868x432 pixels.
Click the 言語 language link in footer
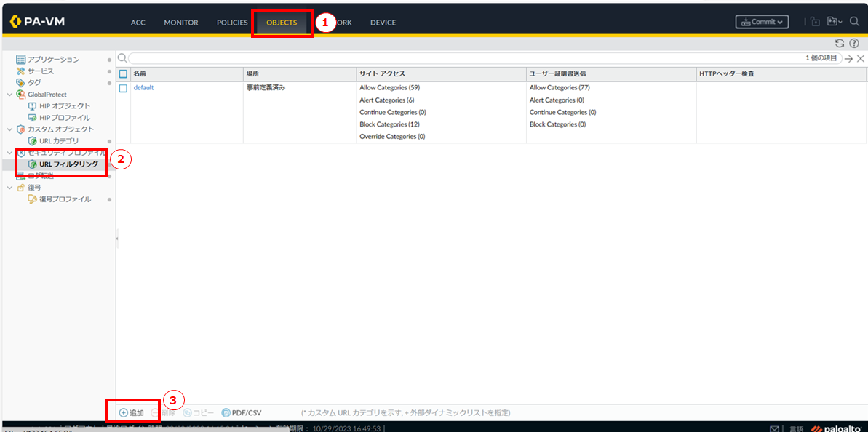798,428
